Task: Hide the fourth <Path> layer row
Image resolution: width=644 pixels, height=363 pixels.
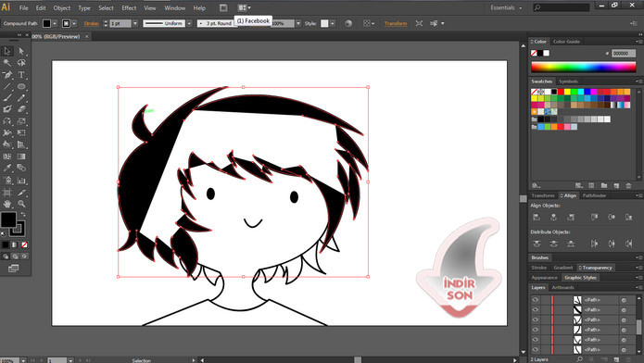Action: click(536, 330)
